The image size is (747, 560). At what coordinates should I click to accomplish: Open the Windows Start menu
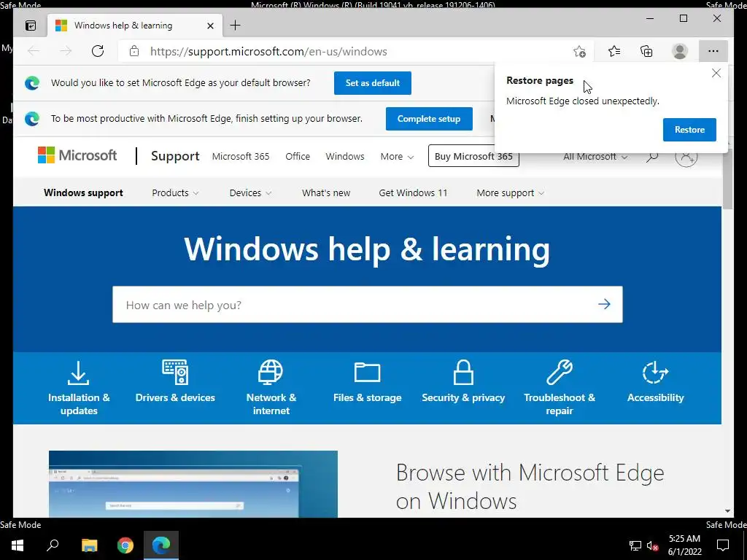[x=18, y=545]
